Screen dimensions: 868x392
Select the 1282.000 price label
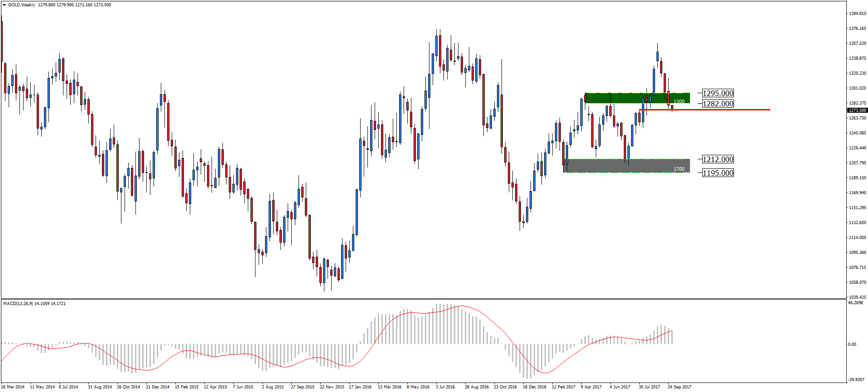tap(718, 104)
